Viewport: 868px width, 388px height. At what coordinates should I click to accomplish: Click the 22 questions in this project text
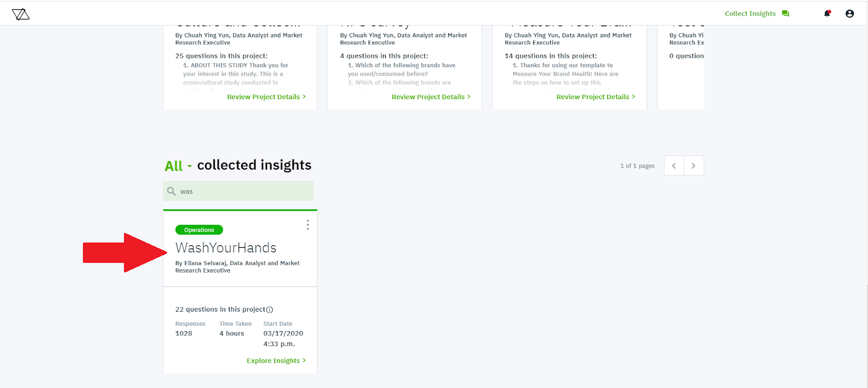click(x=220, y=309)
